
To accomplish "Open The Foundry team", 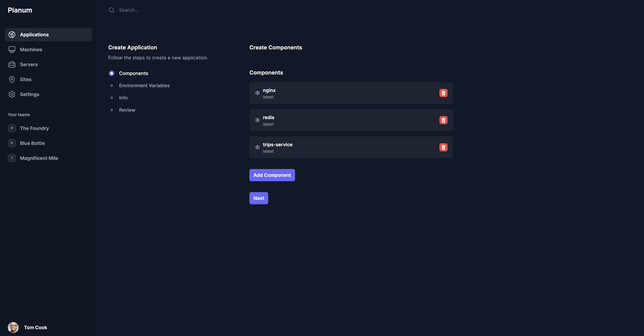I will pyautogui.click(x=34, y=128).
